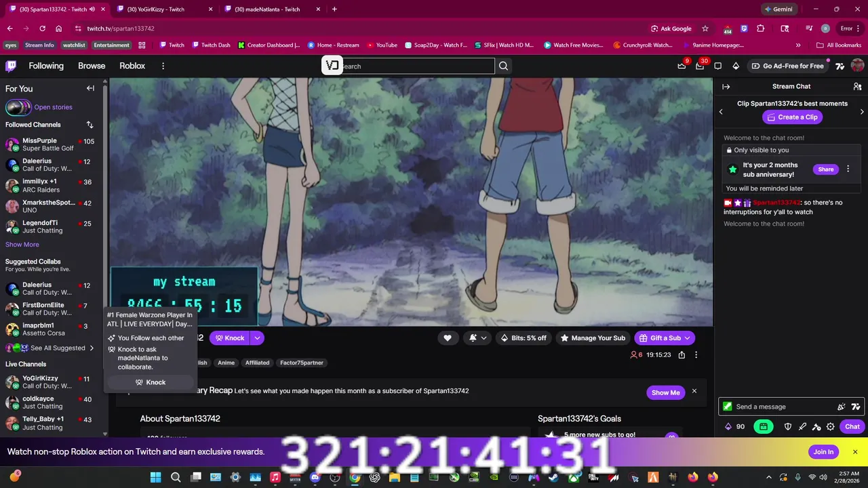Open green rewards icon beside 90 points
Image resolution: width=868 pixels, height=488 pixels.
[x=764, y=426]
